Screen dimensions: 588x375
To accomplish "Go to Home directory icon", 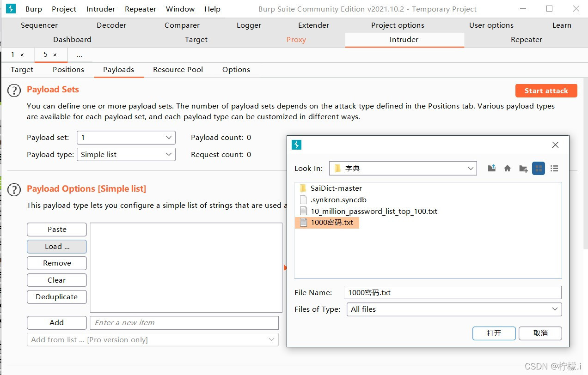I will pyautogui.click(x=508, y=169).
